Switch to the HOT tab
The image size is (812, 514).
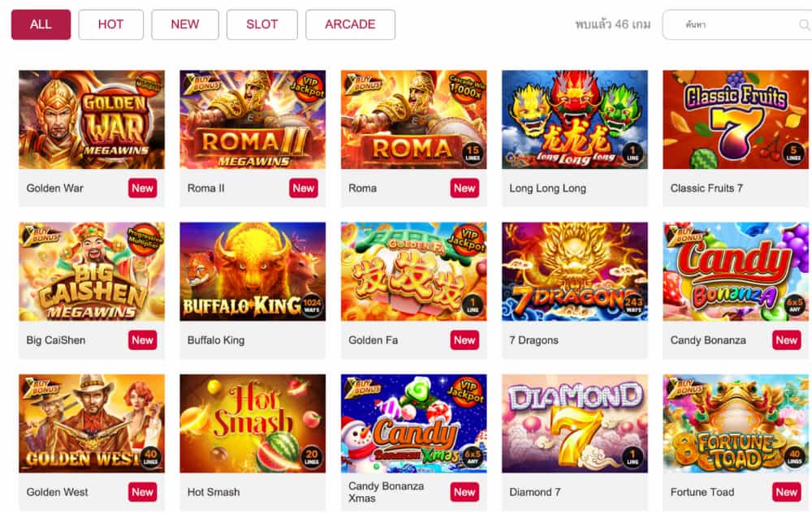(110, 24)
